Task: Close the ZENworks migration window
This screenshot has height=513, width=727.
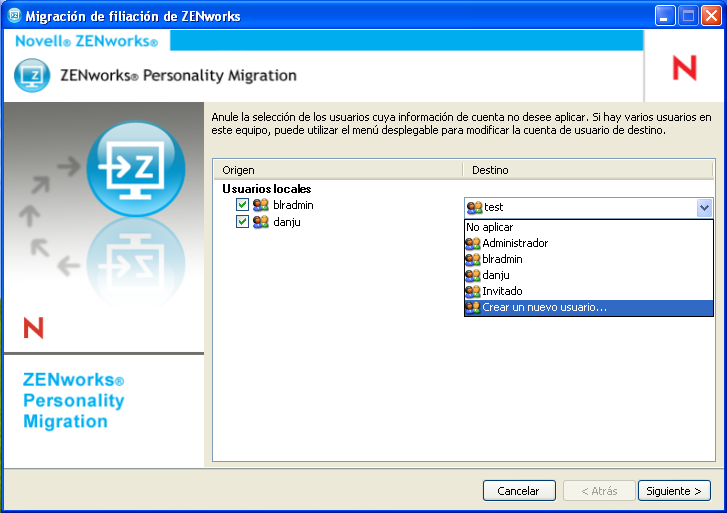Action: [x=711, y=16]
